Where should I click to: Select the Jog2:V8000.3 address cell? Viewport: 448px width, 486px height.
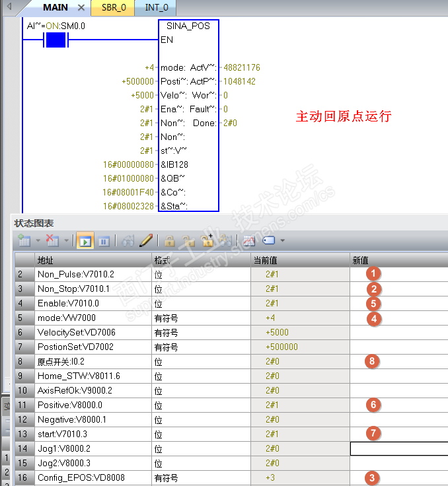(x=93, y=463)
